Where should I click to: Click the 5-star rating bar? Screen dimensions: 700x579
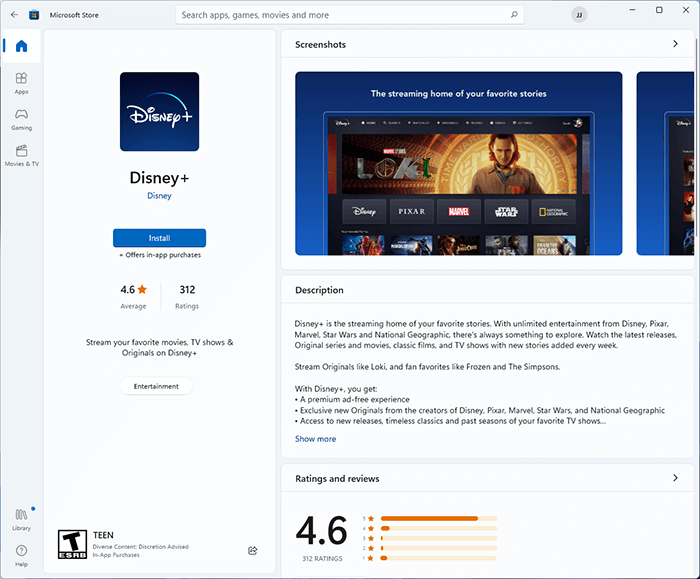[x=438, y=518]
